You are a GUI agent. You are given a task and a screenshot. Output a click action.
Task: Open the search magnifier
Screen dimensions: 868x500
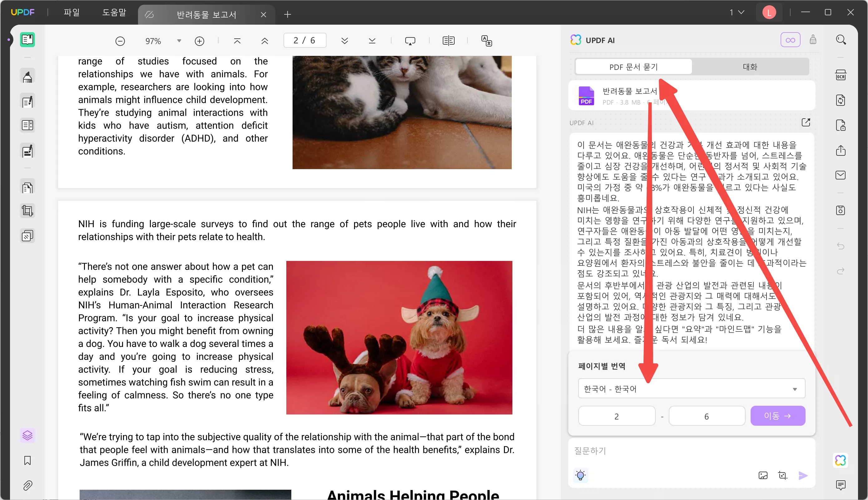(841, 40)
